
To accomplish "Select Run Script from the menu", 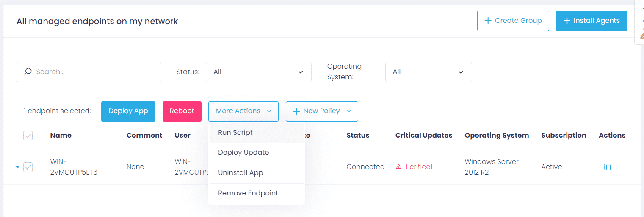I will pos(235,133).
